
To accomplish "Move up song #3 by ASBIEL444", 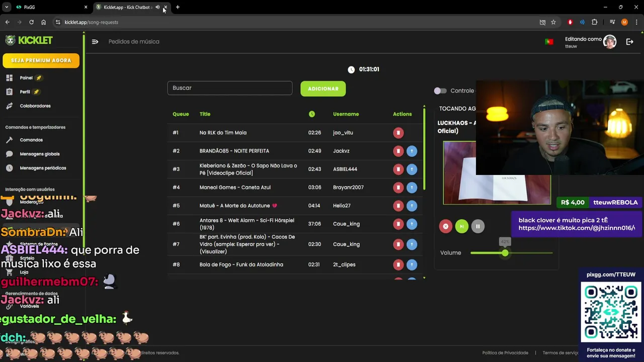I will click(412, 169).
